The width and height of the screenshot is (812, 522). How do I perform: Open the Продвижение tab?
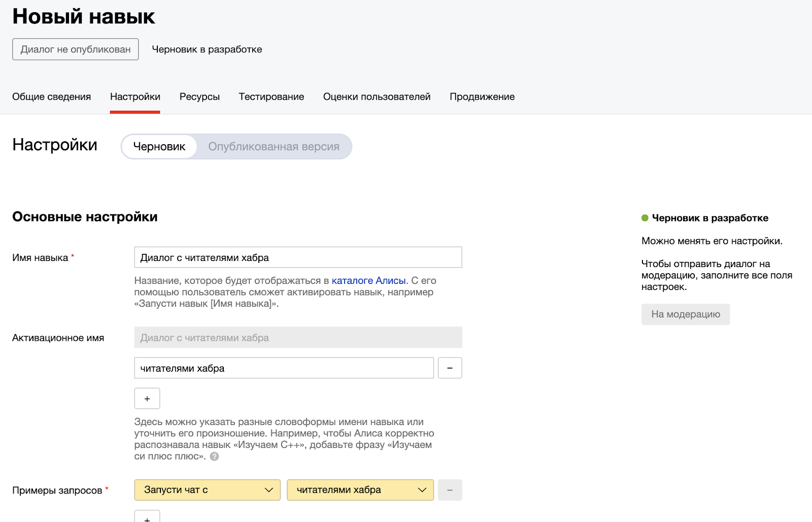pos(482,96)
